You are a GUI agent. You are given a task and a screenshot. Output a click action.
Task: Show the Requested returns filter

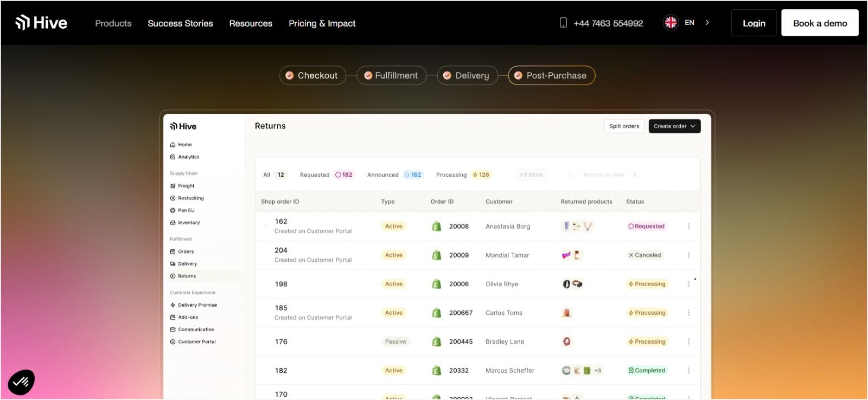coord(327,175)
